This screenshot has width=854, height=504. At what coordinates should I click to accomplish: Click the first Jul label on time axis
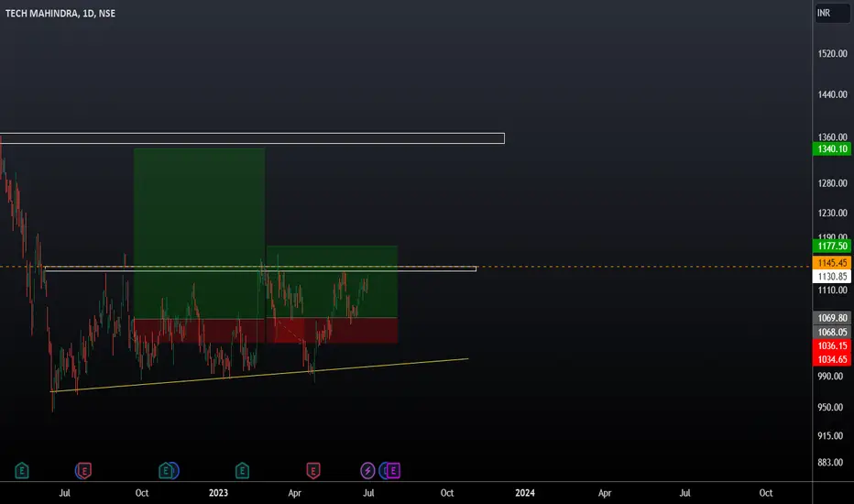(64, 493)
